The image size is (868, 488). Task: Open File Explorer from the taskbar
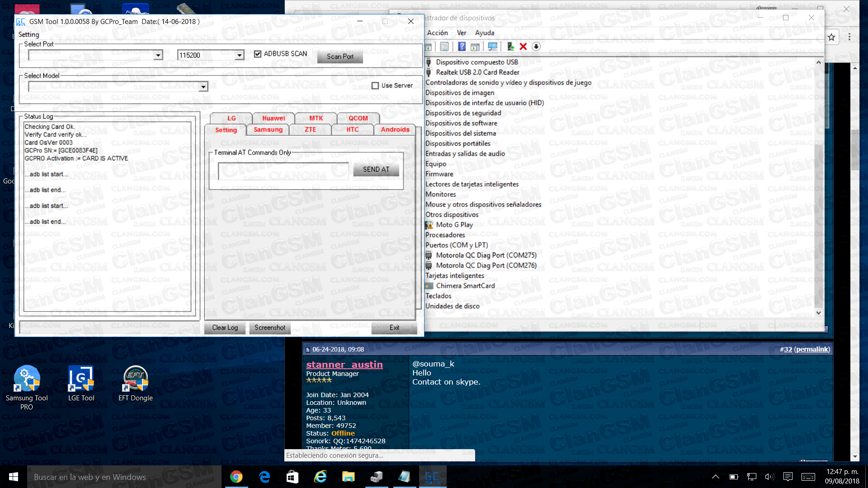coord(349,477)
